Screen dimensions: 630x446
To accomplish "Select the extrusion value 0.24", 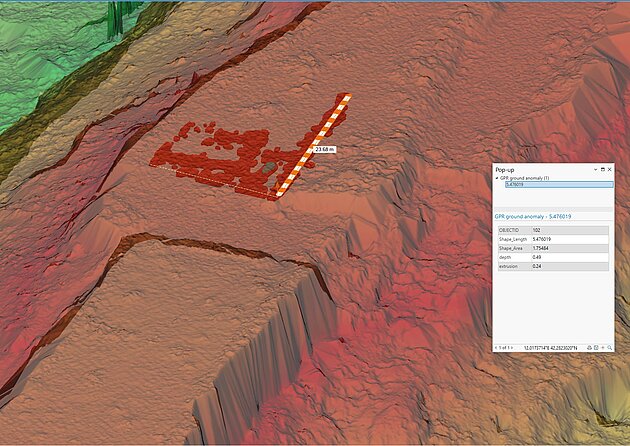I will coord(537,266).
